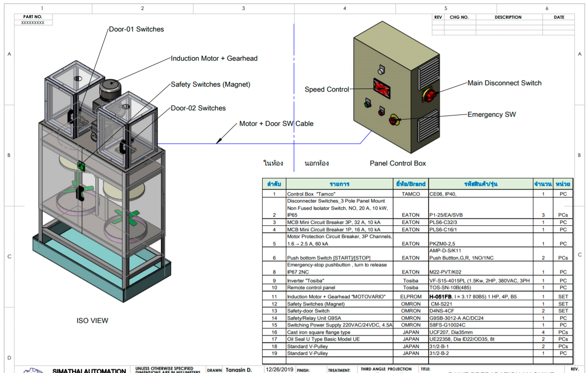
Task: Click the bold "H-051FB" model code cell
Action: [441, 296]
